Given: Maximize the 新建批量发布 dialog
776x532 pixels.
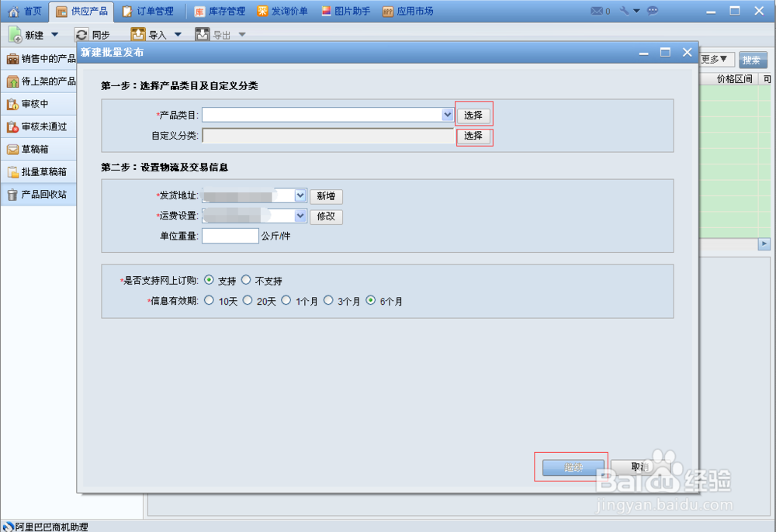Looking at the screenshot, I should (665, 53).
